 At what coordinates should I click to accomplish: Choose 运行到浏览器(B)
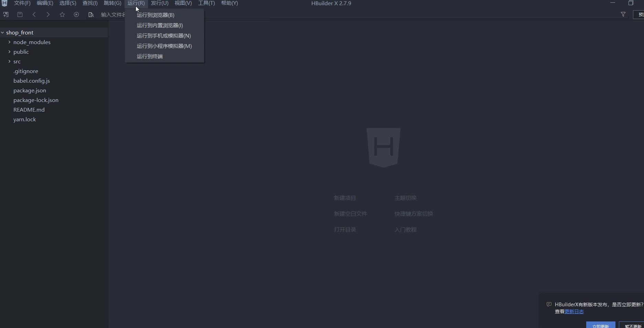pos(164,15)
